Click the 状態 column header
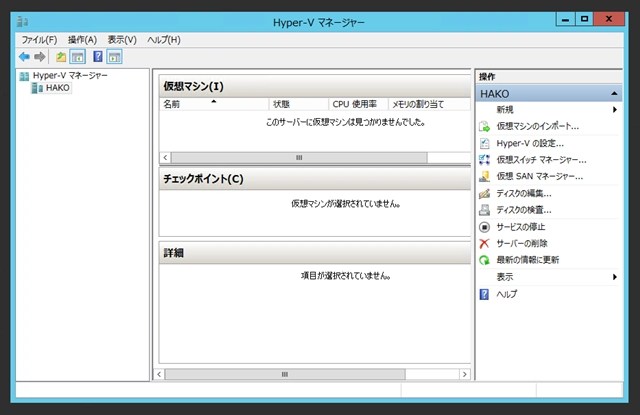640x415 pixels. (x=298, y=104)
